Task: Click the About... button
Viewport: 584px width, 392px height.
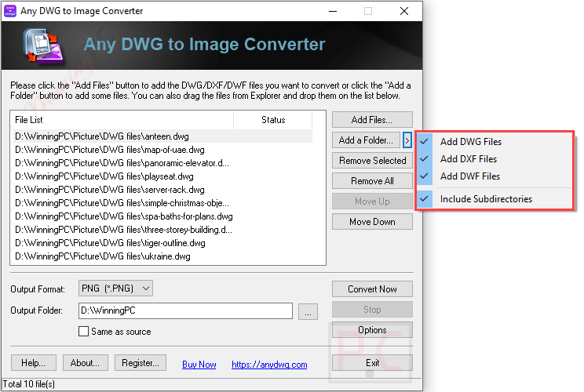Action: pyautogui.click(x=86, y=363)
